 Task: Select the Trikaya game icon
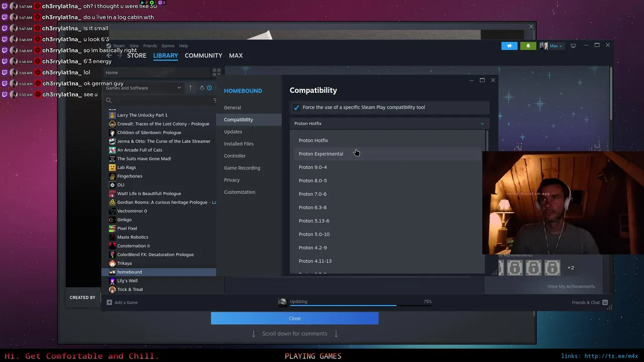click(112, 263)
